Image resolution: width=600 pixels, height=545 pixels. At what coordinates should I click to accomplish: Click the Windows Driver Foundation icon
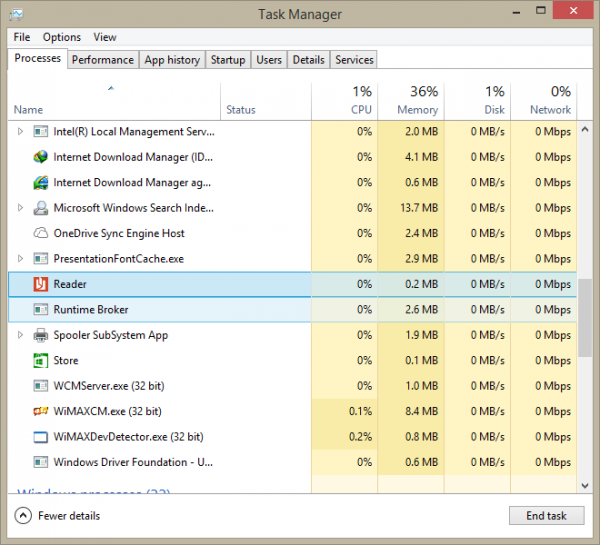[x=41, y=462]
